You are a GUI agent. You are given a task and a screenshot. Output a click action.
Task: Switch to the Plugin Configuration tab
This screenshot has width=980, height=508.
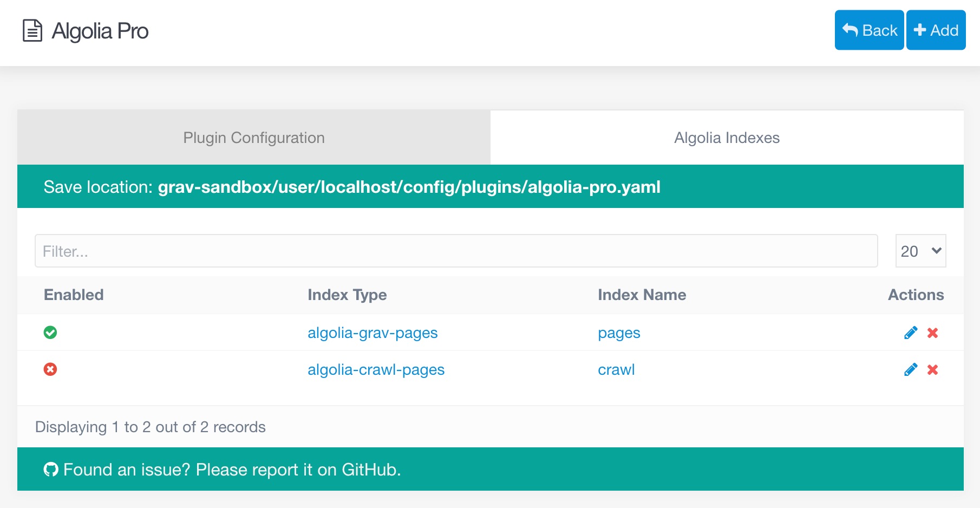pos(254,138)
